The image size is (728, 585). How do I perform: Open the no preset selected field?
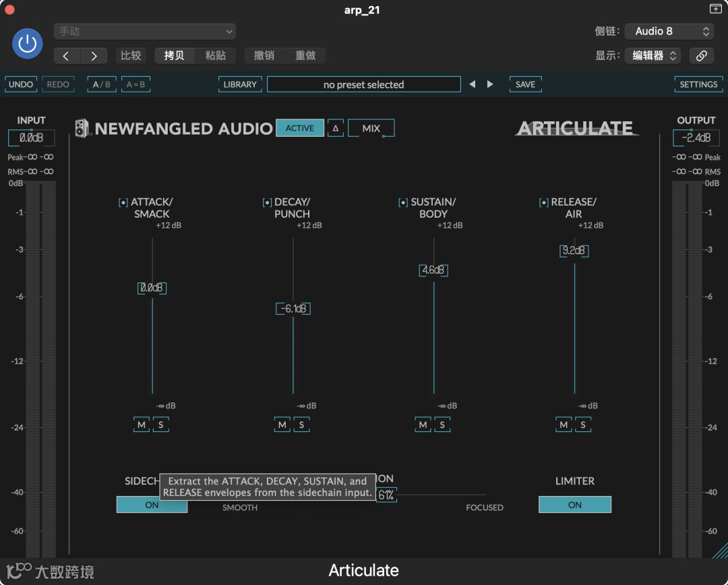364,84
